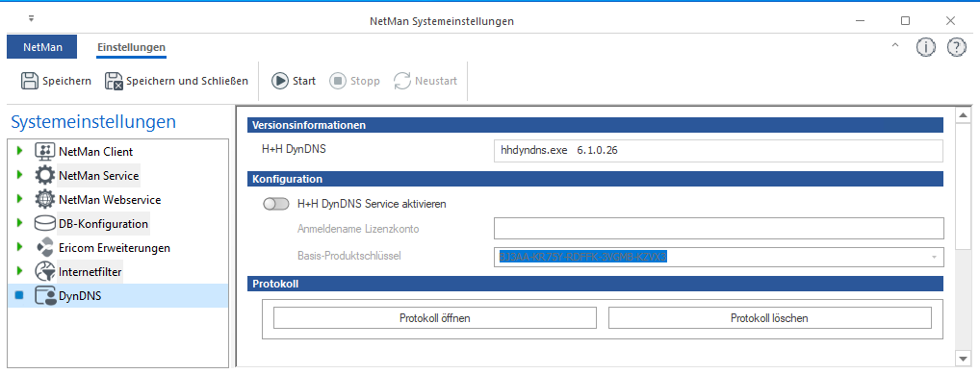Click the NetMan Service gear icon
The image size is (980, 374).
(44, 175)
